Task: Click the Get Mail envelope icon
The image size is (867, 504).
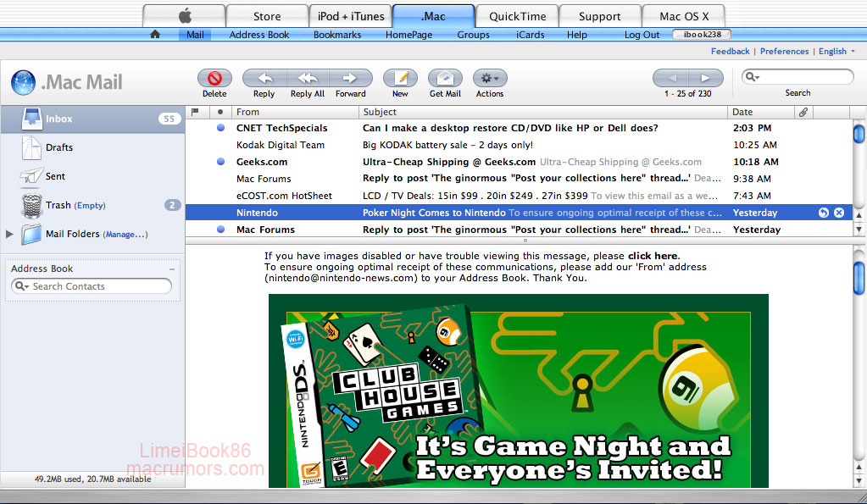Action: (445, 79)
